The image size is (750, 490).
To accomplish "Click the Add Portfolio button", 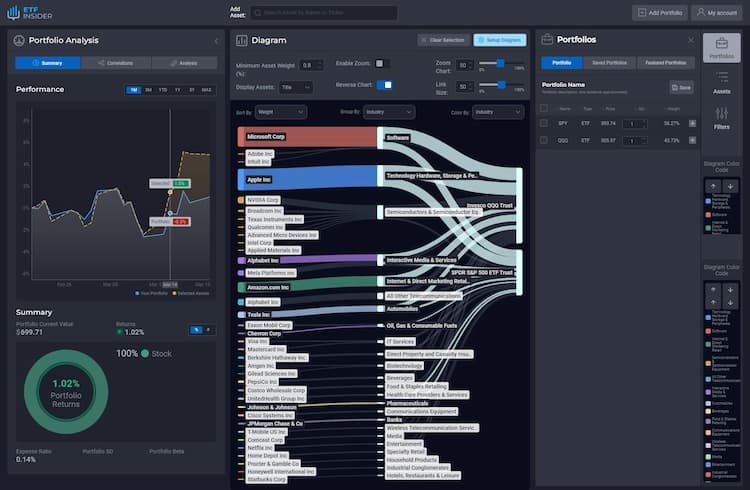I will [x=660, y=13].
